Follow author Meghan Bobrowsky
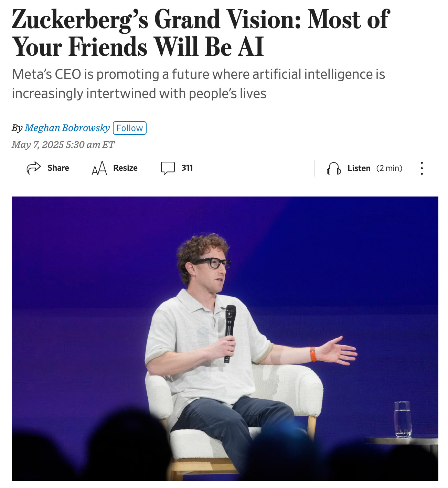Viewport: 448px width, 488px height. click(x=130, y=128)
